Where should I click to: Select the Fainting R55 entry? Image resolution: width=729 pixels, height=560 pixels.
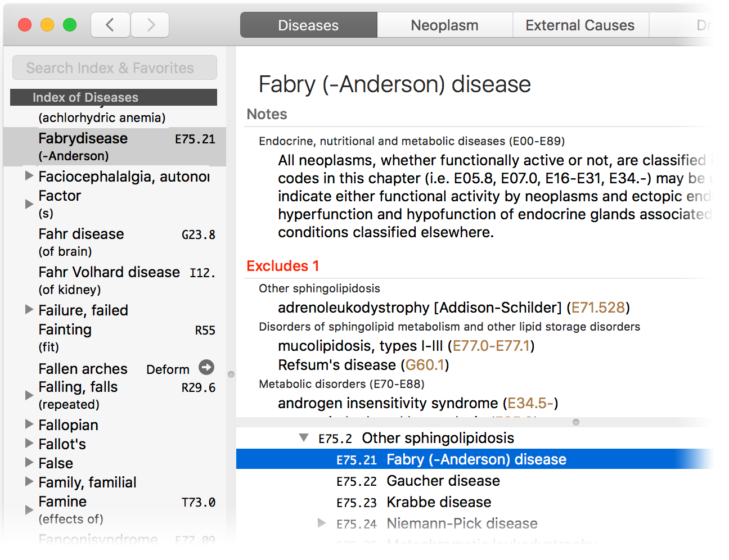click(x=115, y=337)
